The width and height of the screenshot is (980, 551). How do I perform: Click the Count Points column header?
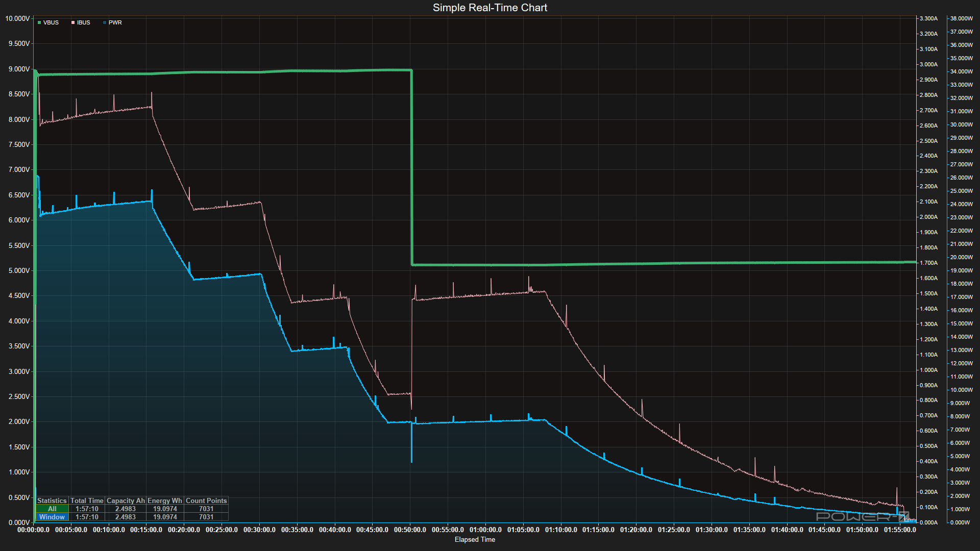[206, 500]
